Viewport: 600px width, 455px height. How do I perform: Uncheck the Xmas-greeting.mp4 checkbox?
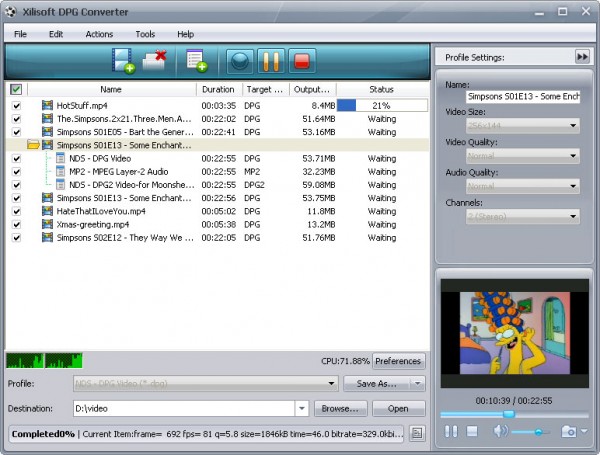pyautogui.click(x=16, y=224)
